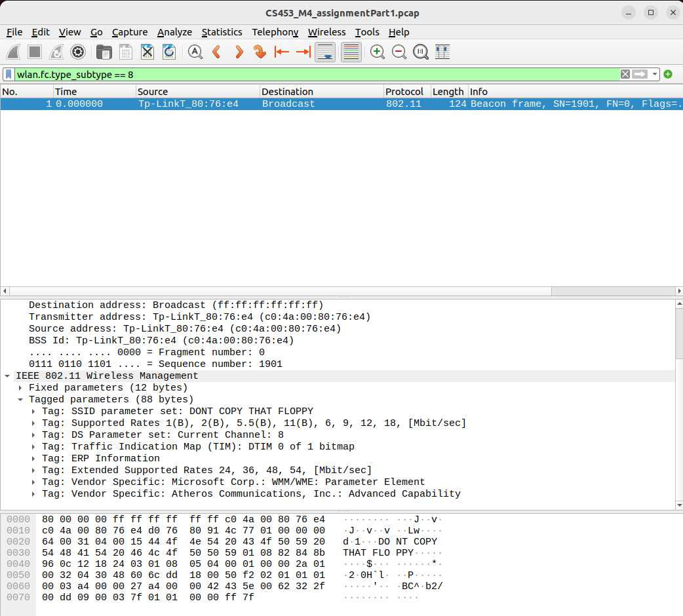
Task: Go to the first packet
Action: pos(282,52)
